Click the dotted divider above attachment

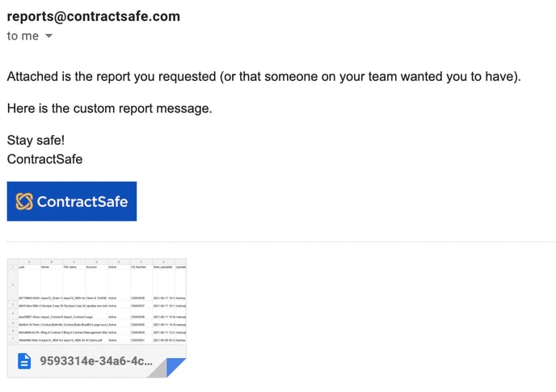tap(281, 242)
